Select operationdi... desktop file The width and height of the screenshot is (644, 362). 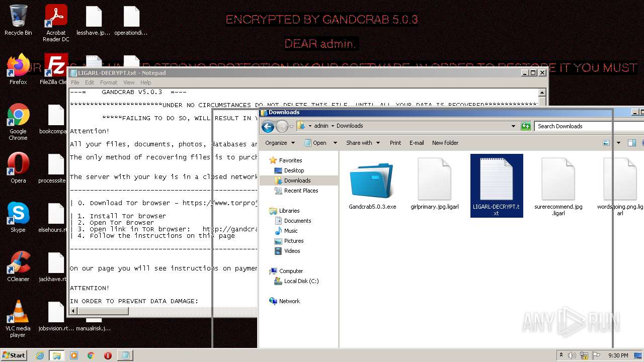pos(131,20)
